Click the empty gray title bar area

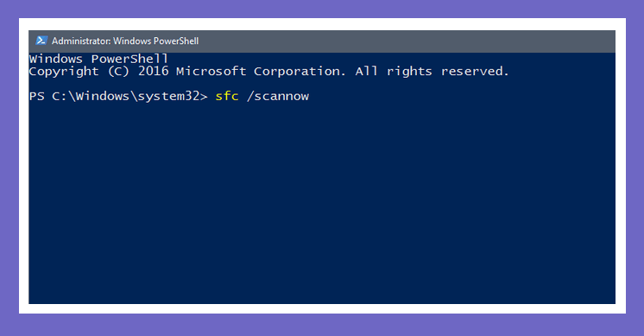tap(407, 41)
